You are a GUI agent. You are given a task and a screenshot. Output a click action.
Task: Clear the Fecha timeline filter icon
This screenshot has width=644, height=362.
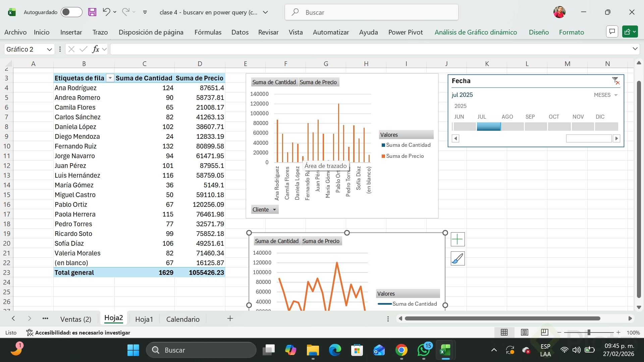(x=615, y=81)
